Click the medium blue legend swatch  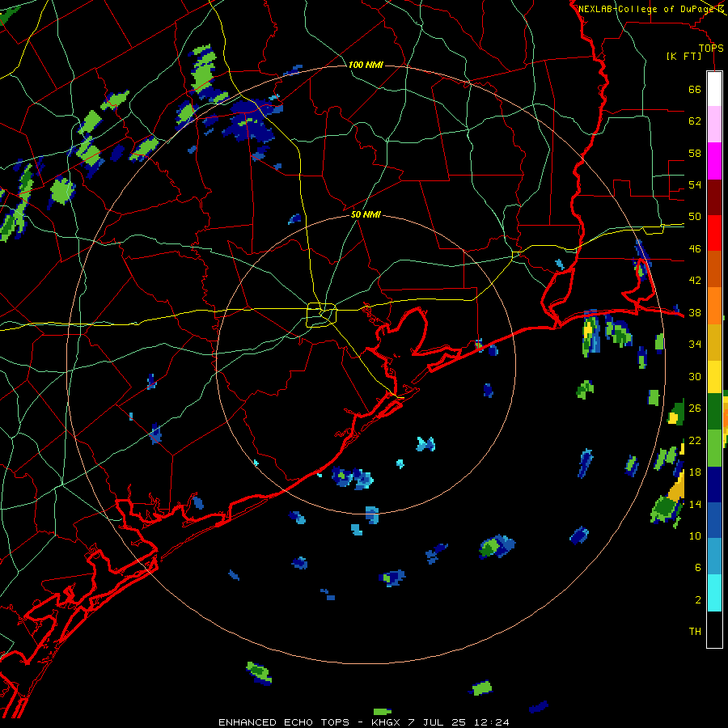tap(714, 520)
